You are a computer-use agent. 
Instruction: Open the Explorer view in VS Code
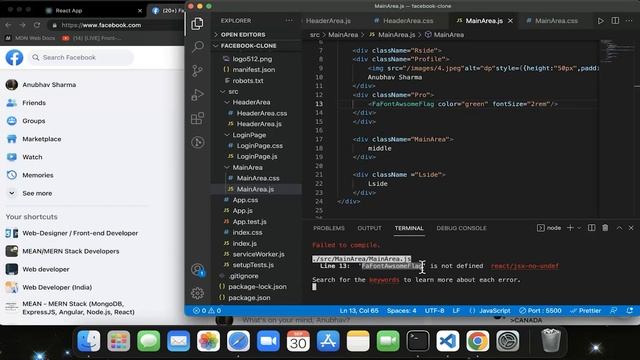point(198,24)
